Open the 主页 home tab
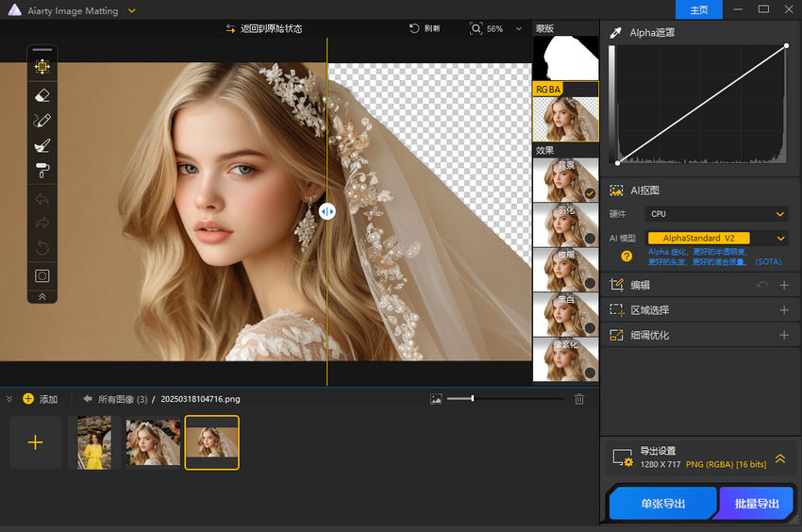802x532 pixels. [x=699, y=9]
